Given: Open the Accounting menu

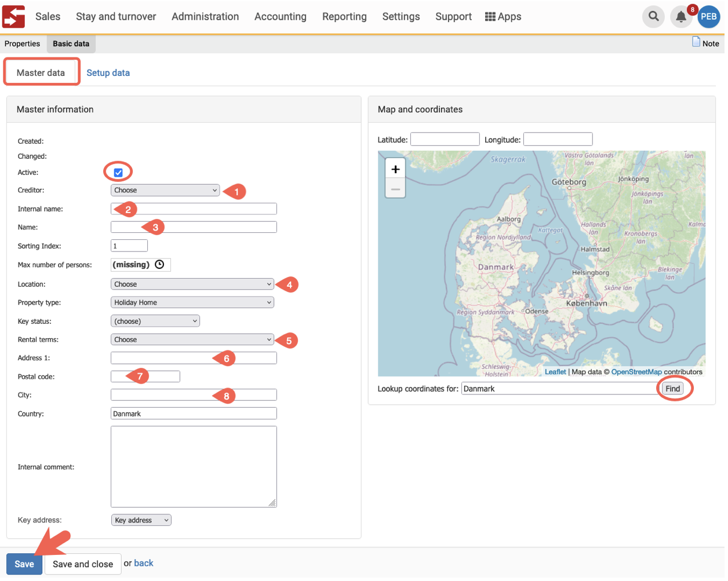Looking at the screenshot, I should click(x=282, y=17).
